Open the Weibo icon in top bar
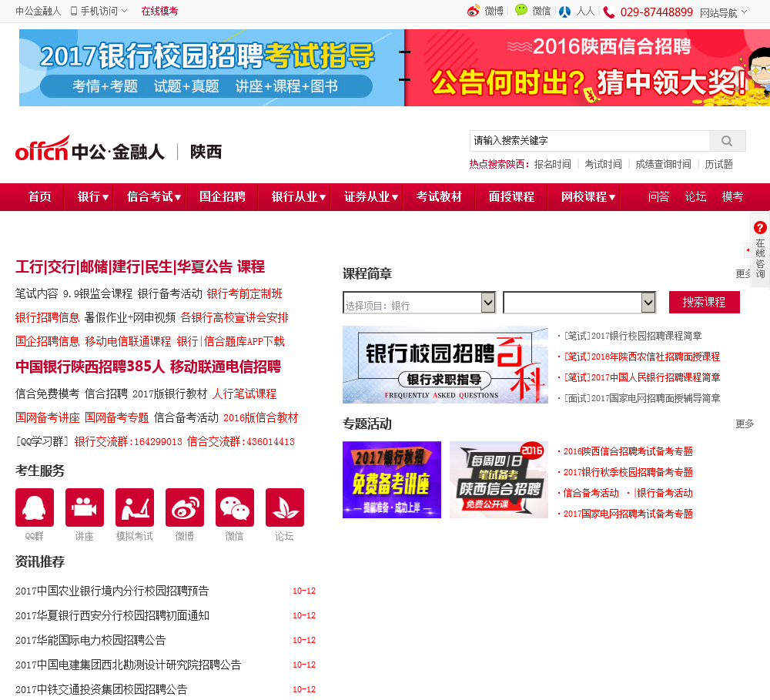This screenshot has width=770, height=700. pos(473,11)
